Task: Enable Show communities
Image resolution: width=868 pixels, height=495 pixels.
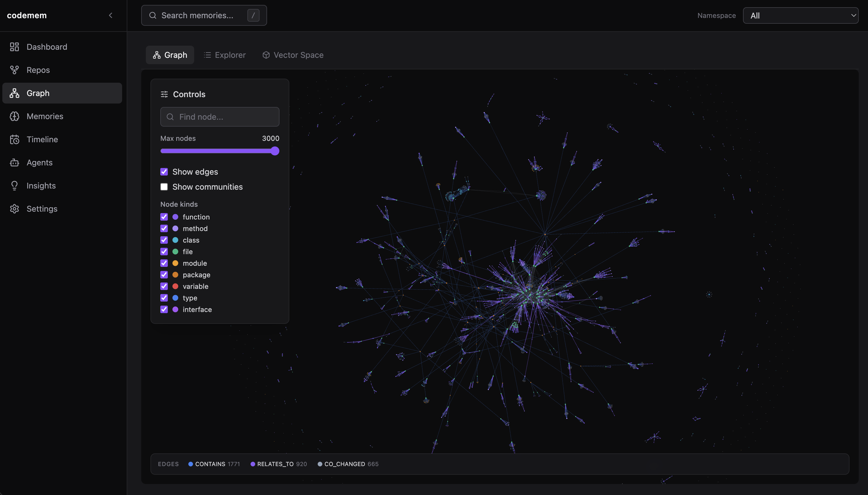Action: point(164,187)
